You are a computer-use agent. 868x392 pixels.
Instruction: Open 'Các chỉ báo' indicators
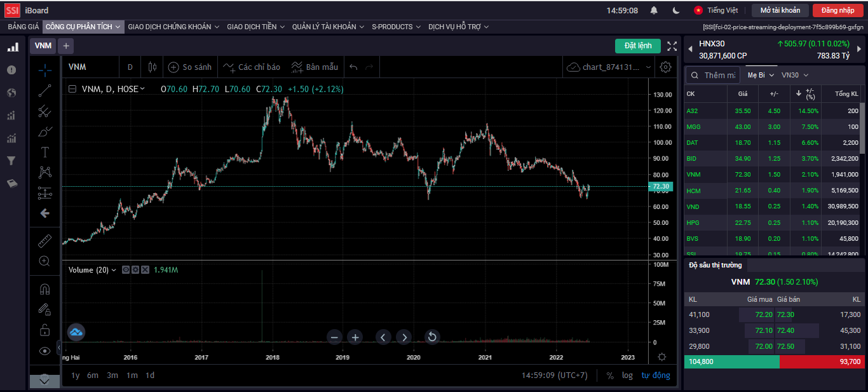coord(252,67)
